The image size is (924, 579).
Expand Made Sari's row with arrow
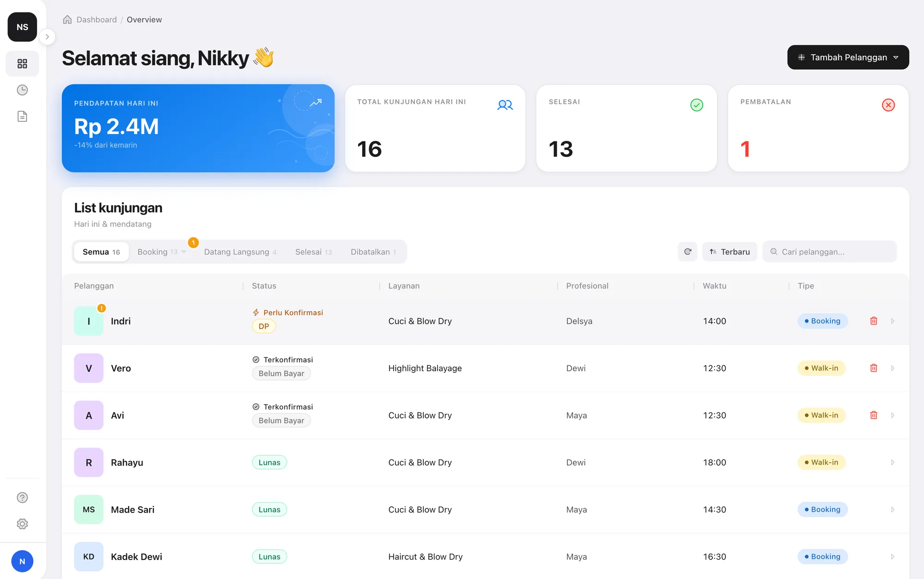click(x=893, y=509)
